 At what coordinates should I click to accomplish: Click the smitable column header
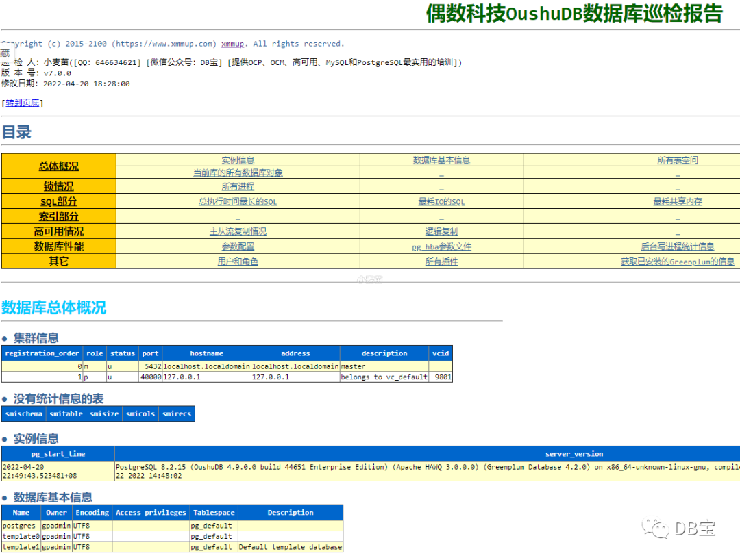pos(66,414)
